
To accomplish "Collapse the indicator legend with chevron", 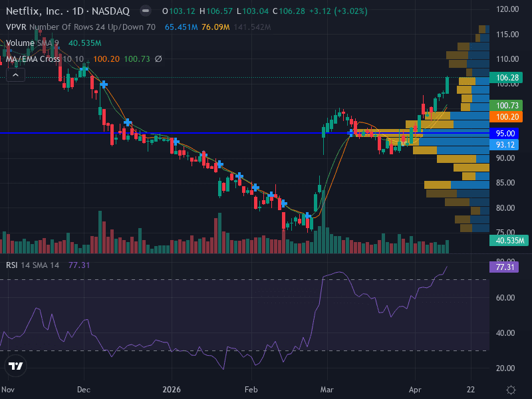I will click(15, 75).
